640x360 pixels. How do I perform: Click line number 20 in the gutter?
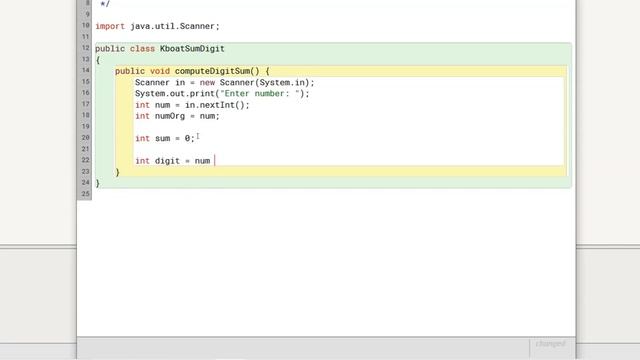tap(85, 138)
